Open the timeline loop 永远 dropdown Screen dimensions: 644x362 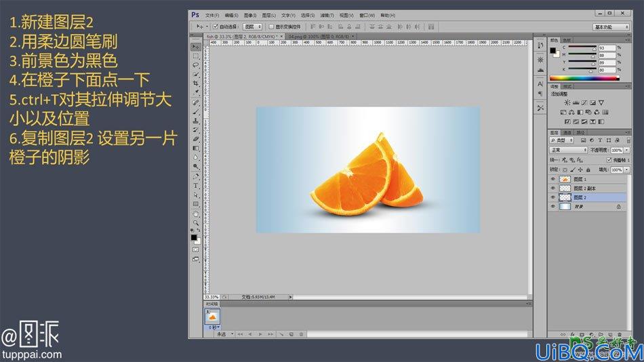point(225,334)
